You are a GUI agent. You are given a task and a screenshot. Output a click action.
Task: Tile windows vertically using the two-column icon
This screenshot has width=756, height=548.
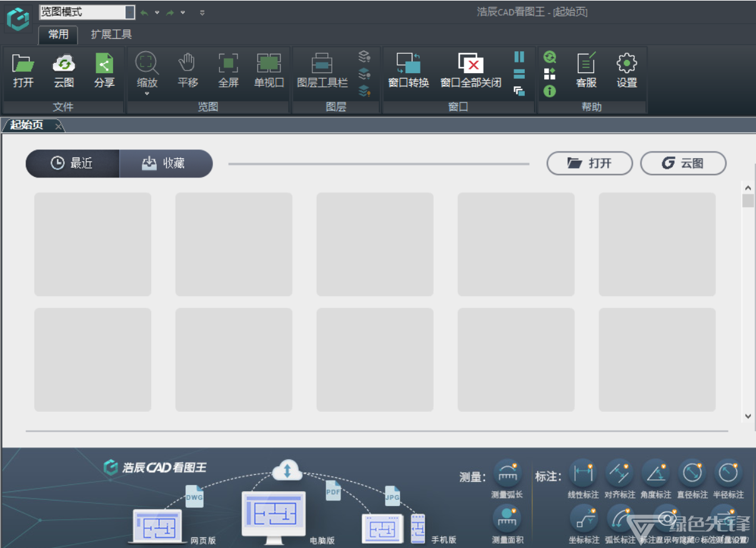coord(519,57)
